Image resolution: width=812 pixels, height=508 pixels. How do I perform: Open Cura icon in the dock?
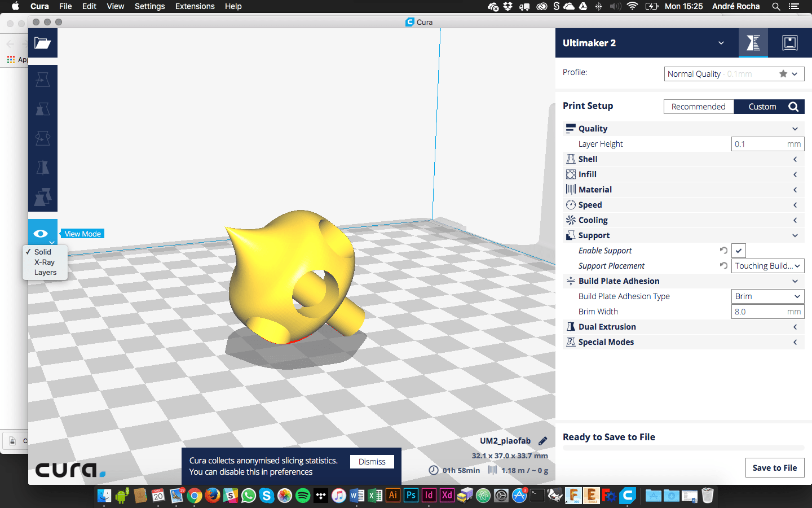[628, 496]
